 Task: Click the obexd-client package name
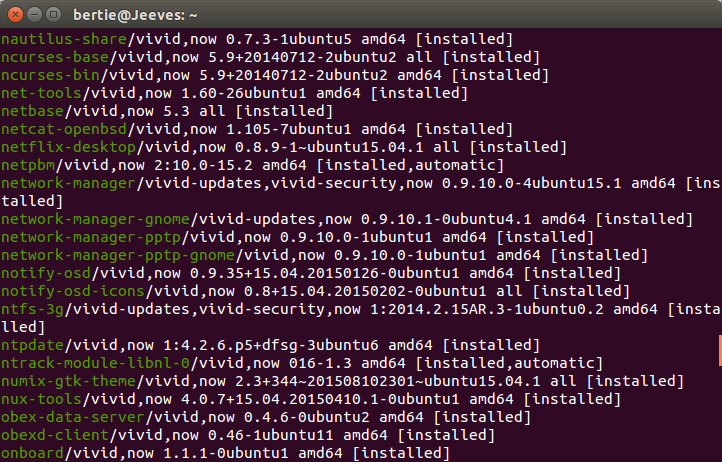55,435
